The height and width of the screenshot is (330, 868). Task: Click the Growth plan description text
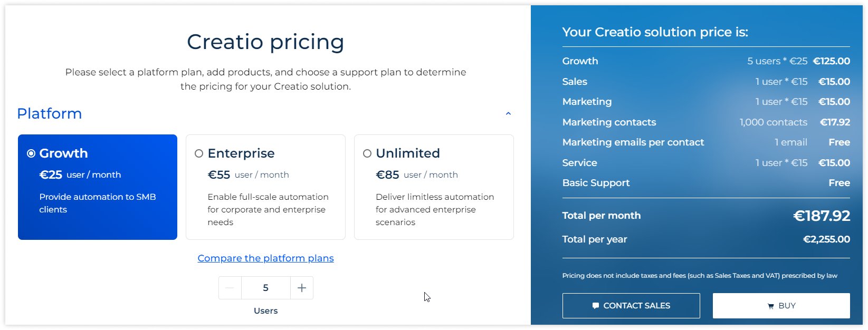pyautogui.click(x=97, y=203)
